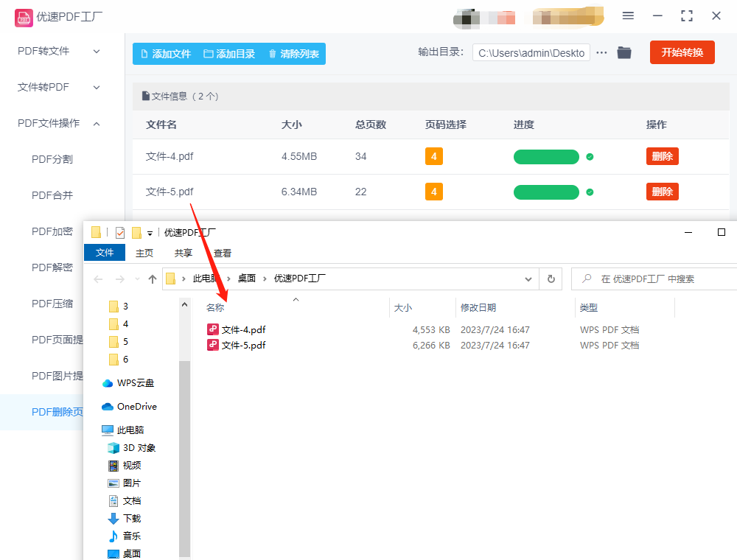Click Explorer up-one-level arrow
The height and width of the screenshot is (560, 737).
tap(153, 279)
